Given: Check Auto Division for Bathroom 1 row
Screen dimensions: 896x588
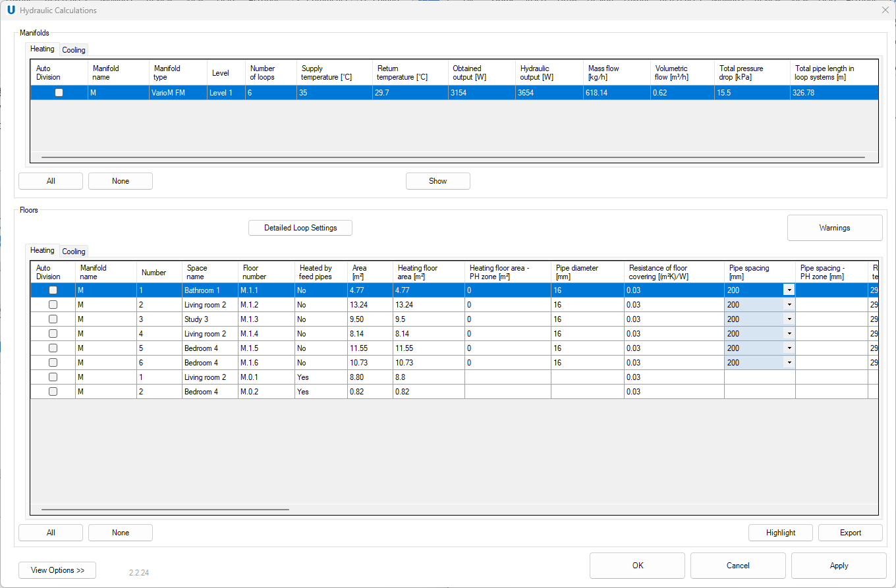Looking at the screenshot, I should click(x=53, y=290).
